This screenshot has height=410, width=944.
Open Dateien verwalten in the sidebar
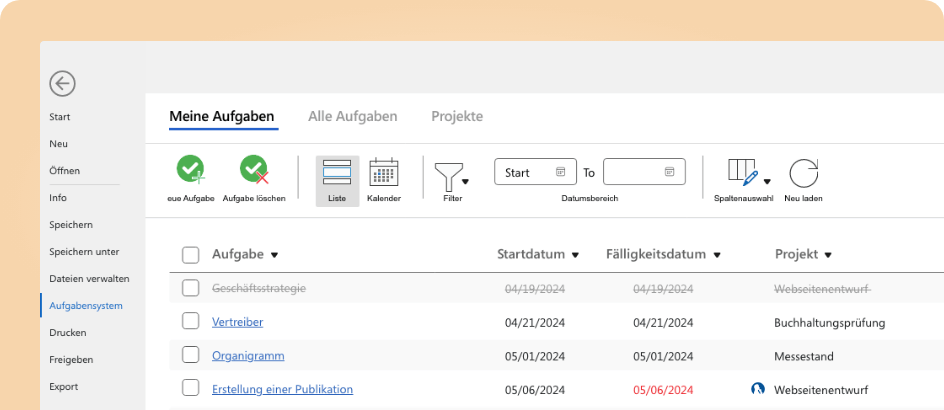point(89,279)
